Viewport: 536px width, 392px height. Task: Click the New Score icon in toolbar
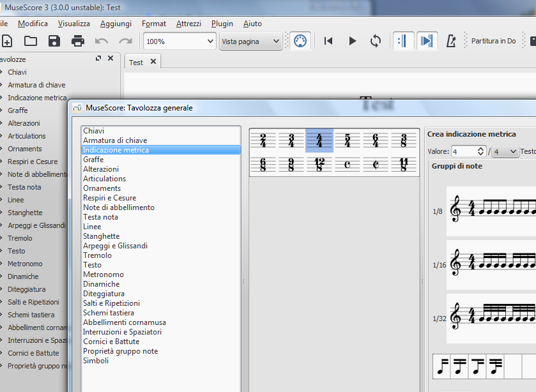(x=7, y=41)
